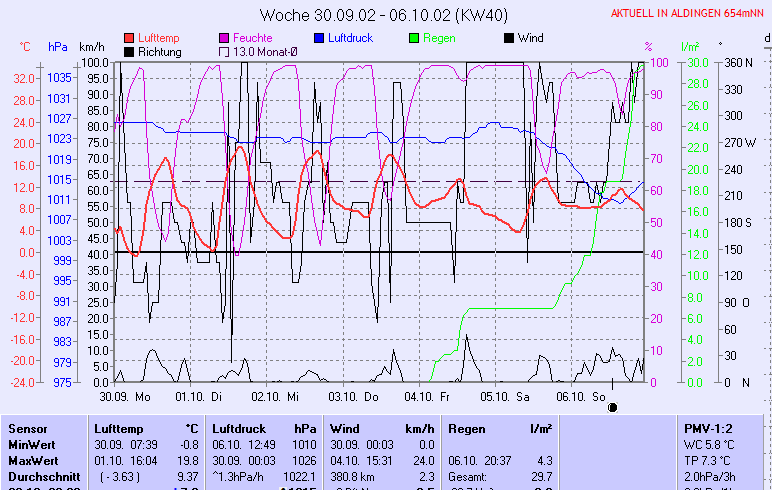Click the empty 13.0 Monat-Ø legend box
Image resolution: width=772 pixels, height=490 pixels.
[x=224, y=51]
